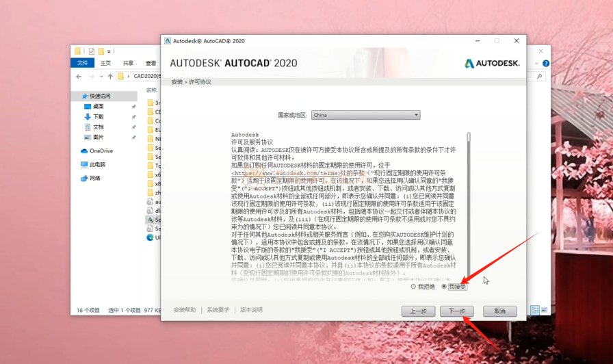
Task: Close the AutoCAD installer window
Action: tap(517, 40)
